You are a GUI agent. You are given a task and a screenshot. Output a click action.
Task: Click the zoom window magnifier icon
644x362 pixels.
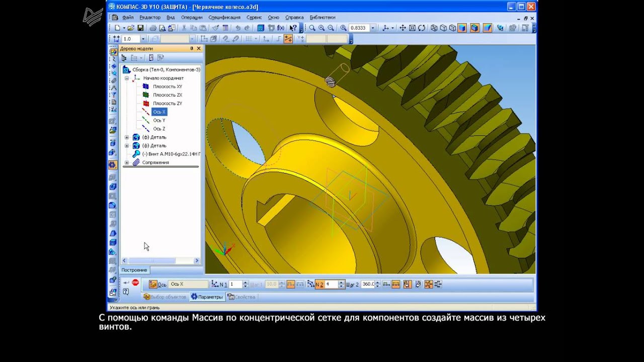312,28
